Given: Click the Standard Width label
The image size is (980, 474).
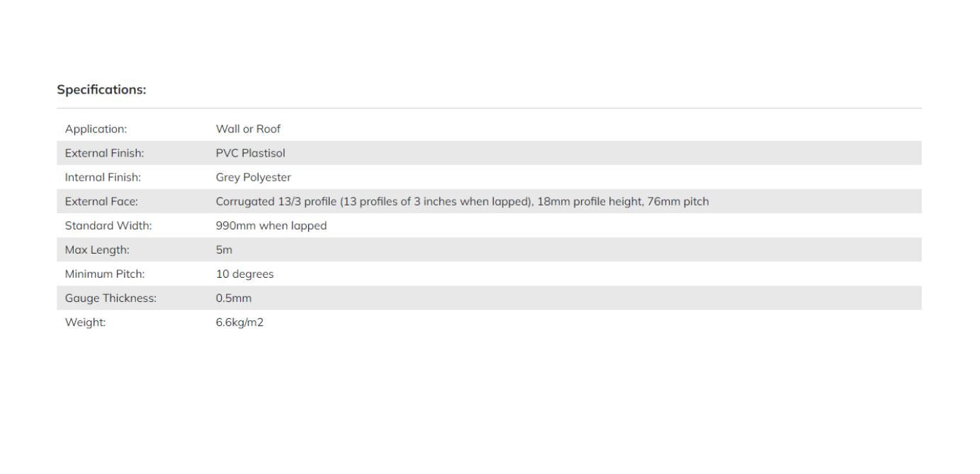Looking at the screenshot, I should pyautogui.click(x=108, y=225).
